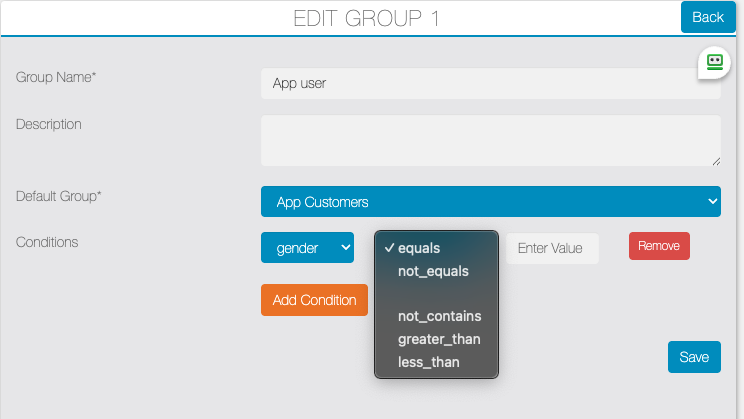
Task: Focus the Group Name field containing App user
Action: tap(491, 84)
